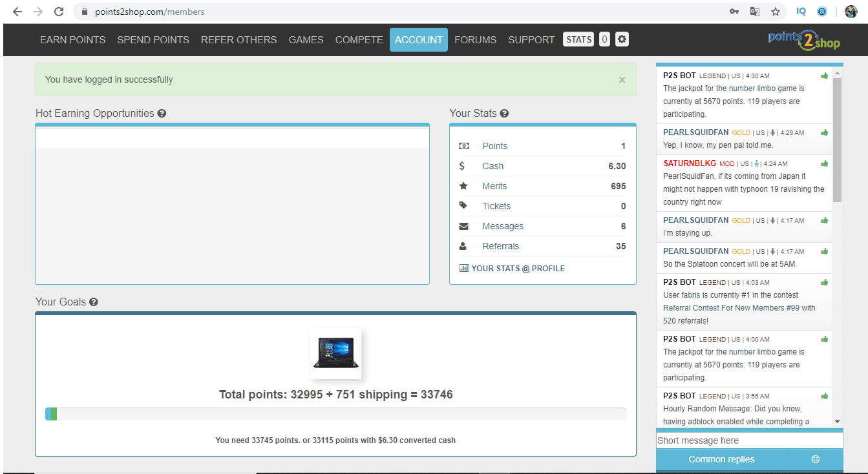This screenshot has height=474, width=868.
Task: Bookmark page with the star icon
Action: (x=776, y=12)
